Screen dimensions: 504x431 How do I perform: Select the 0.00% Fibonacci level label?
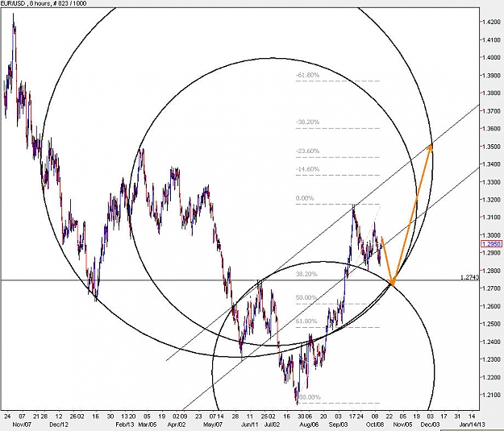pyautogui.click(x=305, y=198)
